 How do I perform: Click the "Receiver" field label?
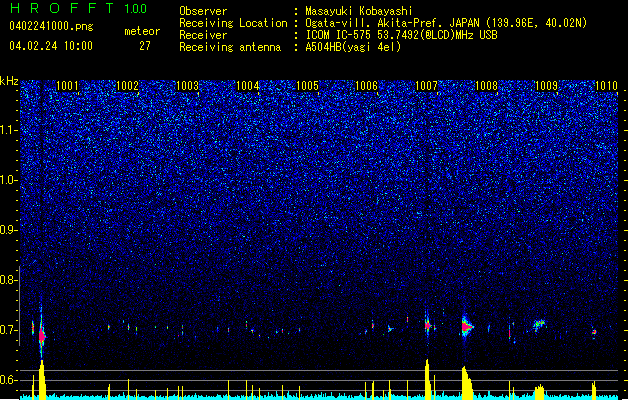(203, 35)
